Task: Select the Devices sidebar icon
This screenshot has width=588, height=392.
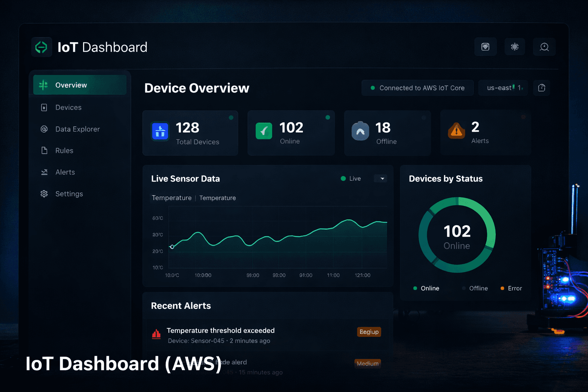Action: coord(44,108)
